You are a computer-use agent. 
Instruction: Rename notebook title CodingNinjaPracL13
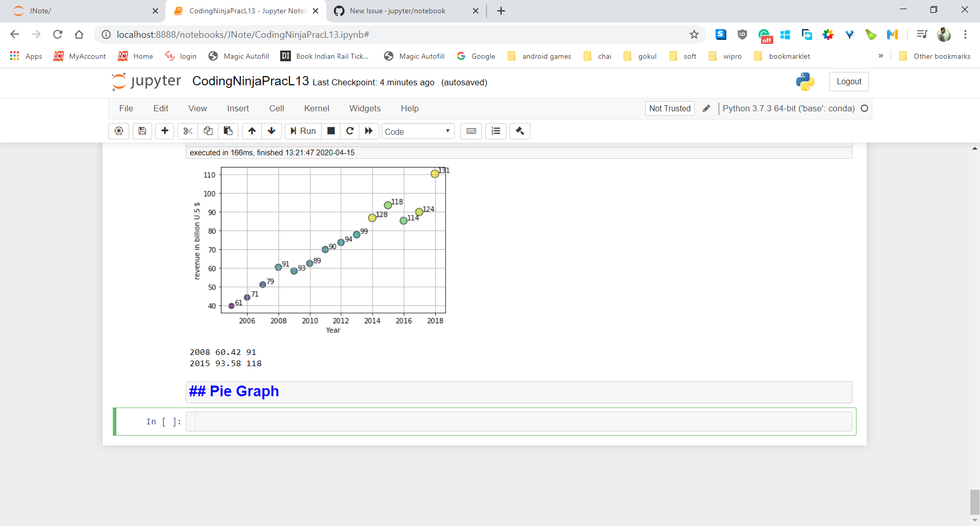pyautogui.click(x=250, y=81)
